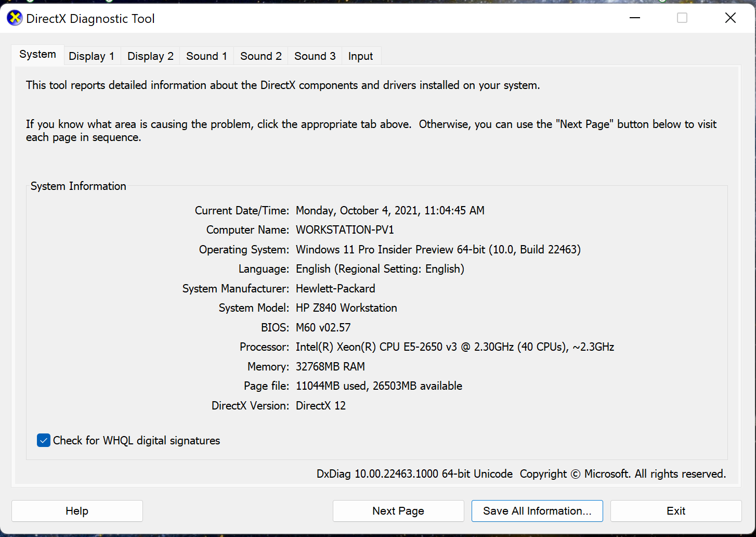The height and width of the screenshot is (537, 756).
Task: Click the Intel Xeon E5-2650 v3 processor text
Action: coord(455,347)
